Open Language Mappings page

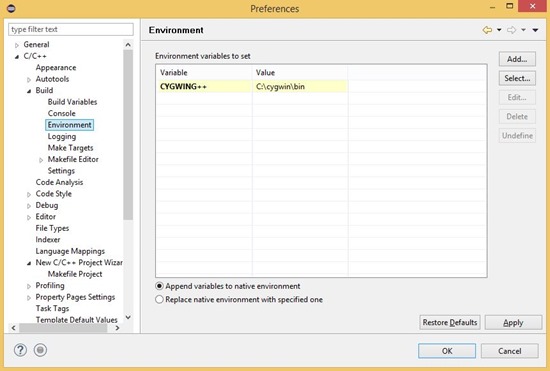pos(70,251)
